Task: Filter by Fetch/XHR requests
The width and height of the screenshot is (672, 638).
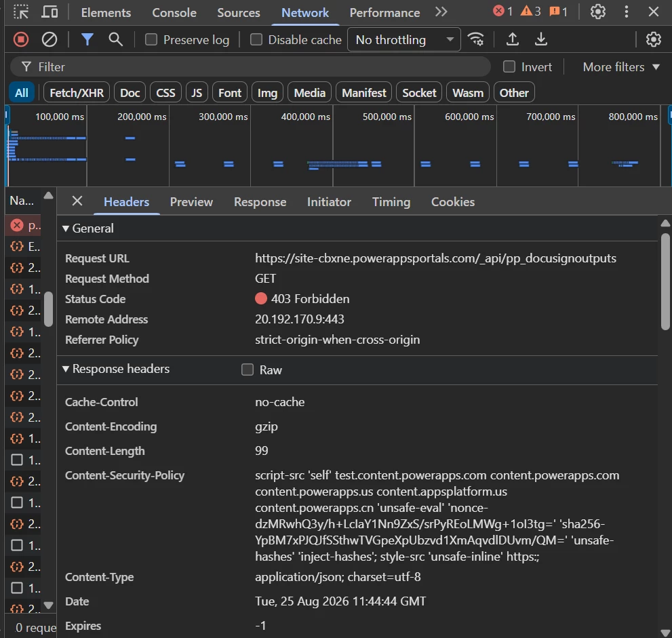Action: 76,93
